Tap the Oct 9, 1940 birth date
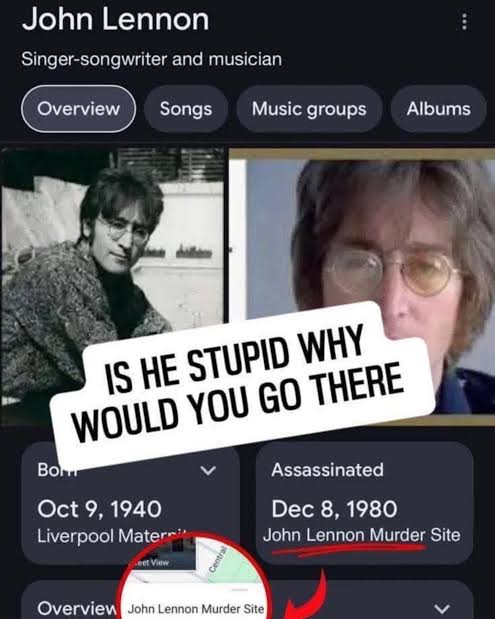The width and height of the screenshot is (495, 619). click(99, 508)
